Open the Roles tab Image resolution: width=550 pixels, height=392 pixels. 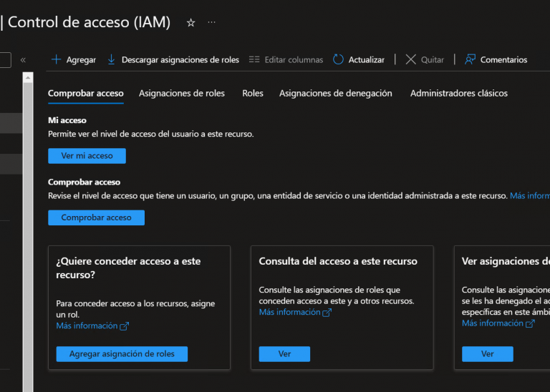click(x=253, y=93)
